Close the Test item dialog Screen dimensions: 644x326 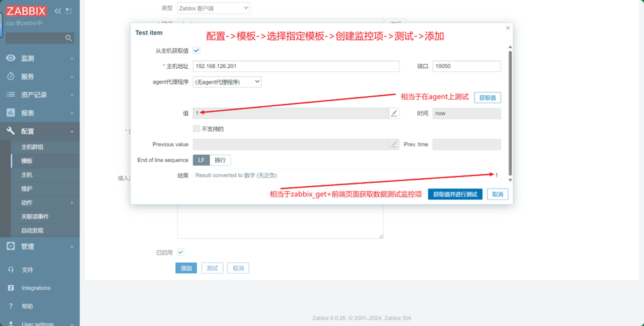pyautogui.click(x=508, y=28)
